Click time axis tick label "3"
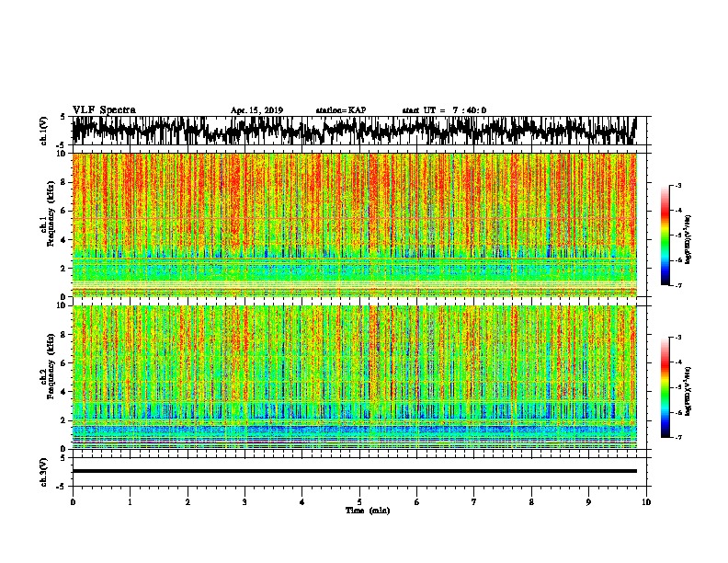Image resolution: width=728 pixels, height=563 pixels. pyautogui.click(x=245, y=501)
